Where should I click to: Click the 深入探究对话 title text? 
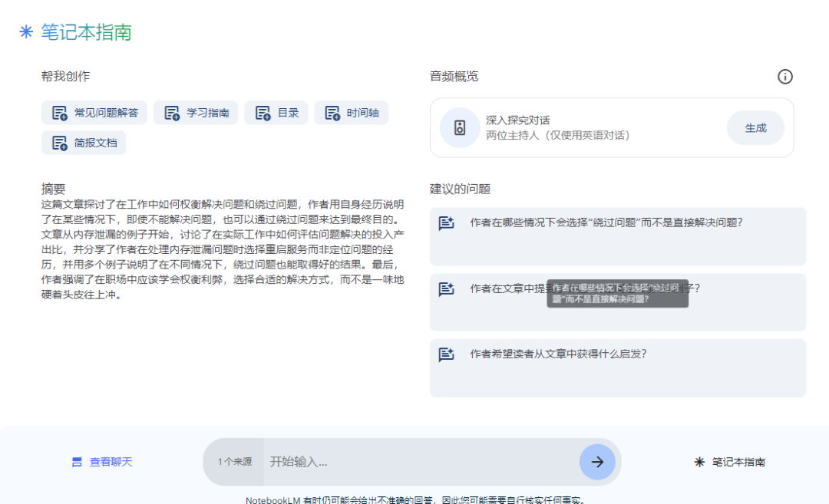(518, 120)
